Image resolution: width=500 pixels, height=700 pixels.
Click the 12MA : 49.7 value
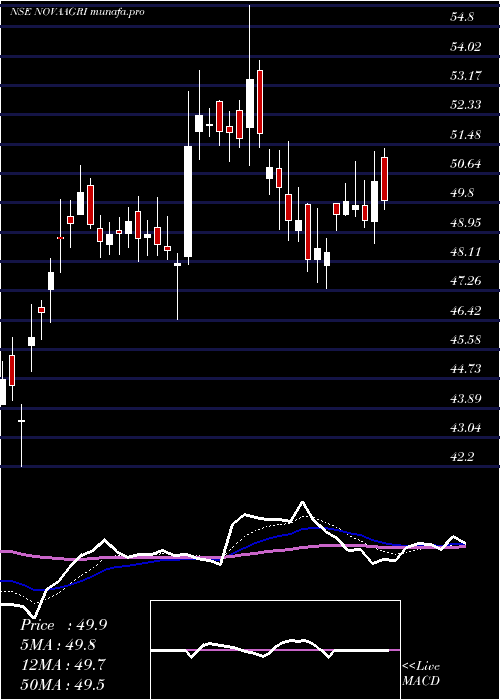pyautogui.click(x=63, y=664)
